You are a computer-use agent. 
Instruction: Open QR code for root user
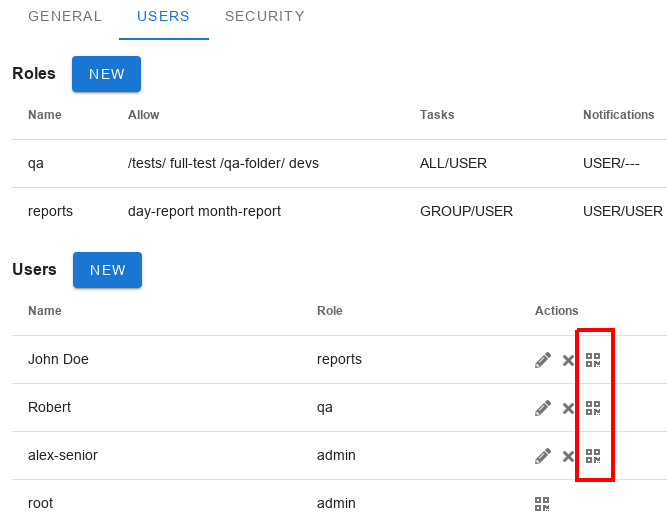(x=542, y=504)
